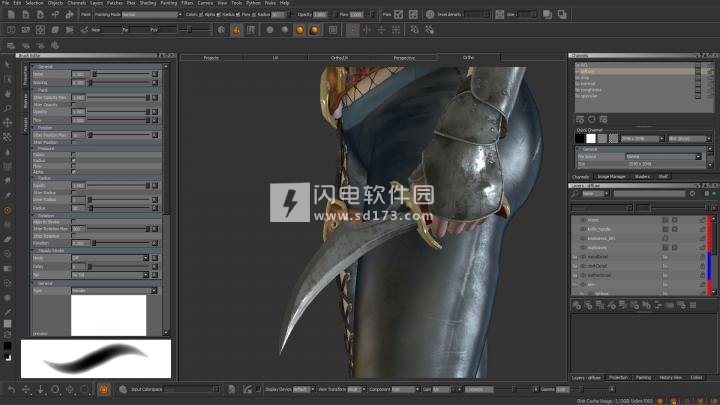Toggle the Colors checkbox in top toolbar

click(x=201, y=15)
